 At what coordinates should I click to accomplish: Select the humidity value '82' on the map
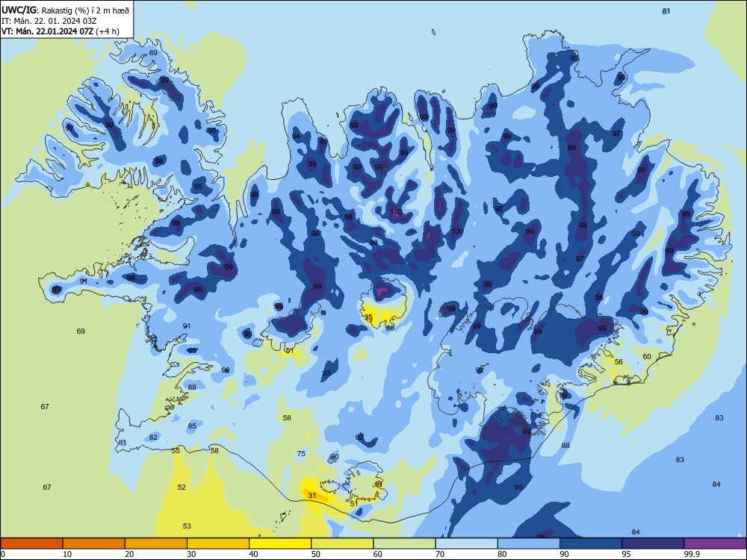tap(153, 437)
